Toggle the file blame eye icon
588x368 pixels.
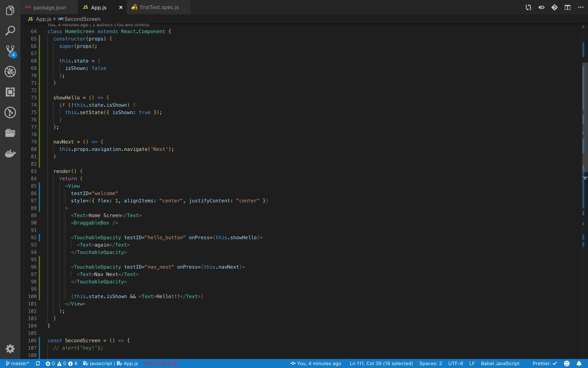pyautogui.click(x=541, y=7)
